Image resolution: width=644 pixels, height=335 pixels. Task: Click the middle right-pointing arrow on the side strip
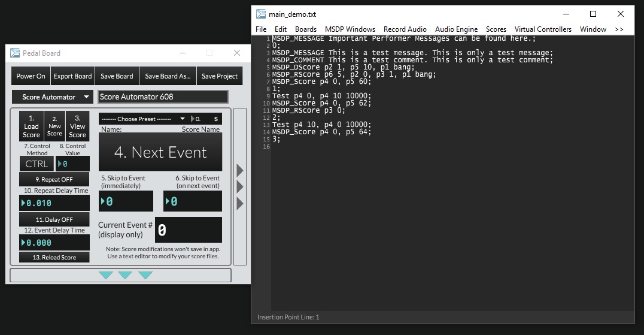tap(240, 187)
